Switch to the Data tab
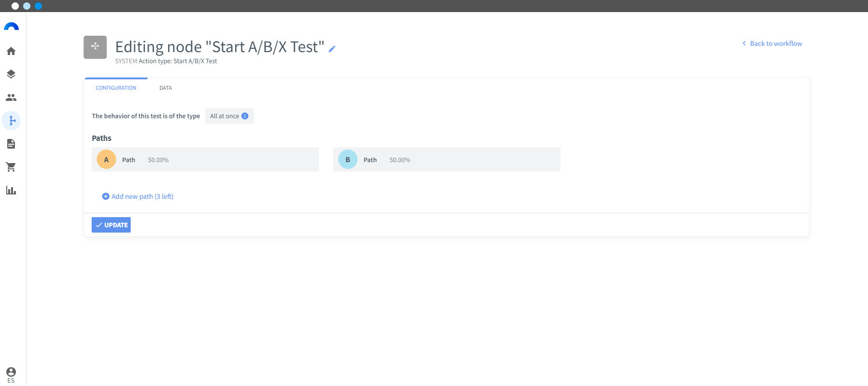 [x=166, y=88]
